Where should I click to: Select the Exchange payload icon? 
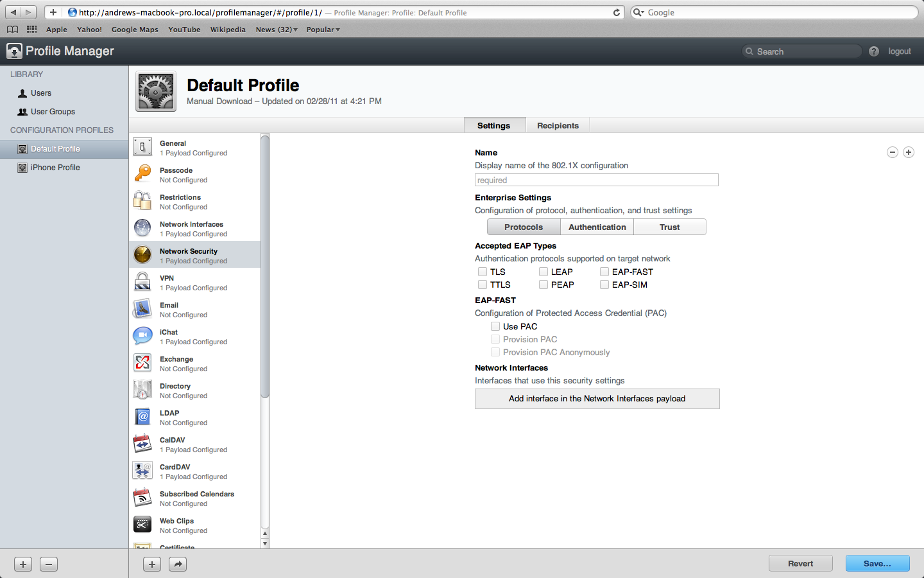coord(142,363)
